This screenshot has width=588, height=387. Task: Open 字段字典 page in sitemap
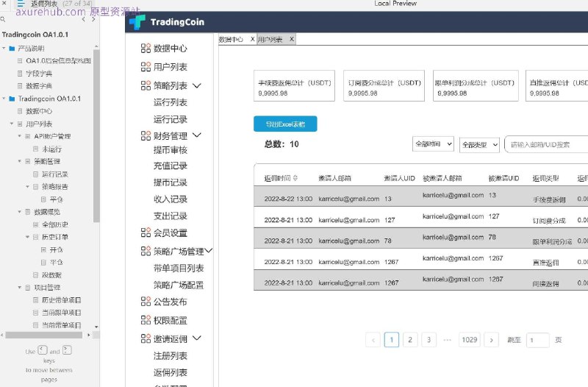(39, 73)
